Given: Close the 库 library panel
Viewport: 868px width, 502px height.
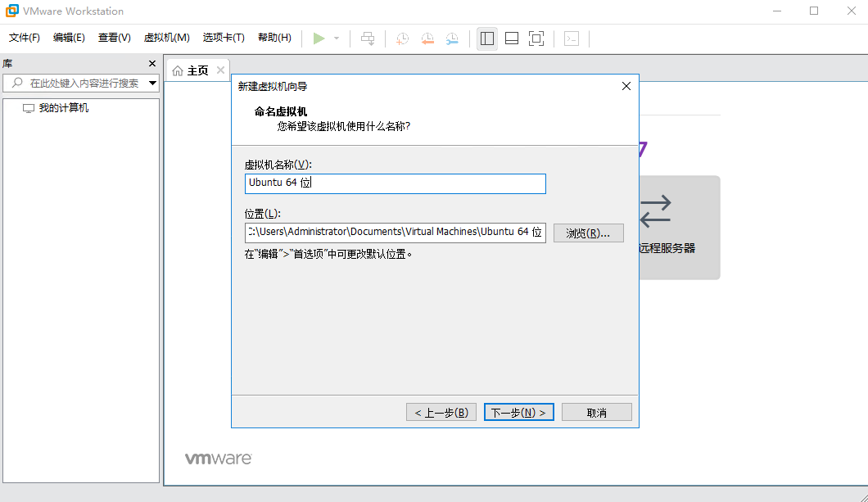Looking at the screenshot, I should (x=152, y=64).
